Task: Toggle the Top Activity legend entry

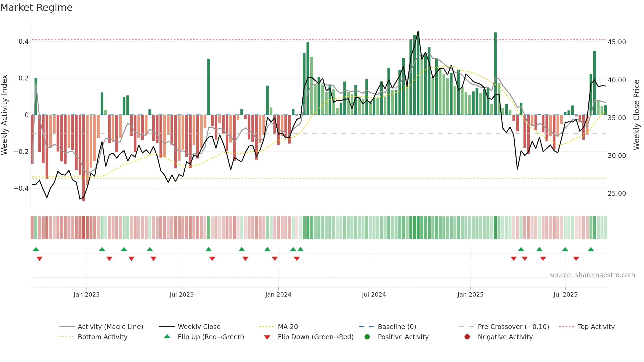Action: (x=587, y=327)
